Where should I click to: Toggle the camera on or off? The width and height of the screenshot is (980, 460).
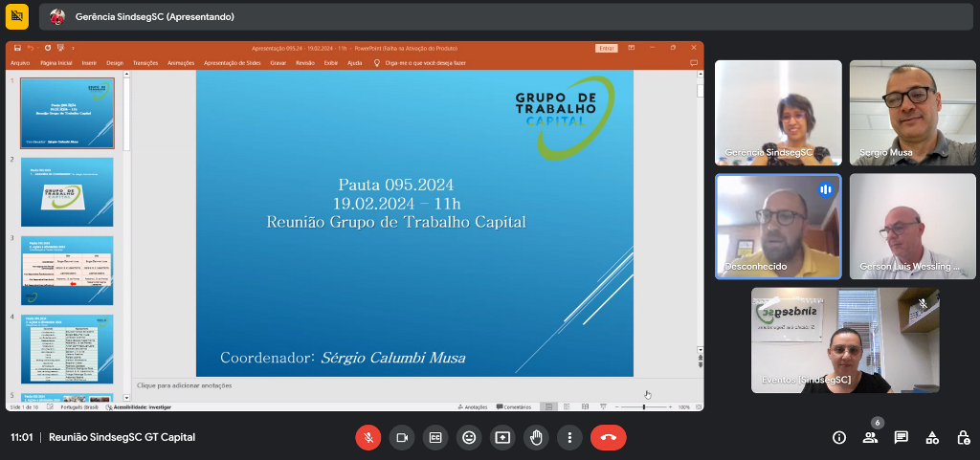coord(402,437)
